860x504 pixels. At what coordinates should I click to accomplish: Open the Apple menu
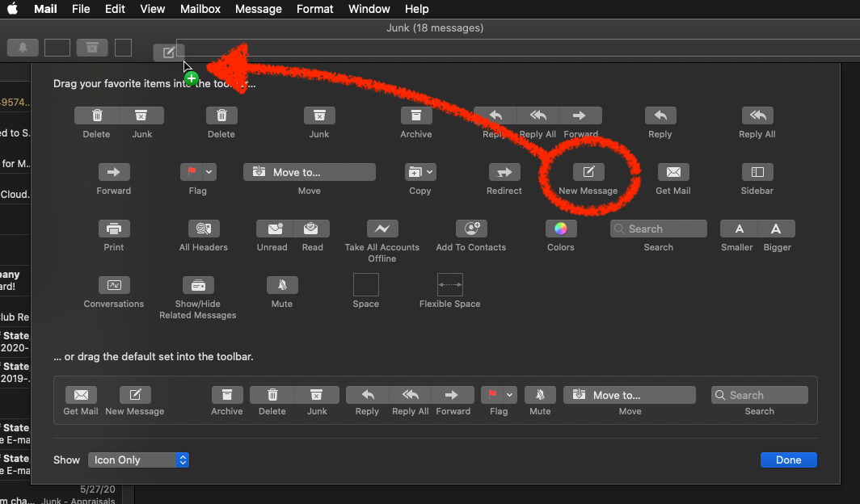click(13, 9)
